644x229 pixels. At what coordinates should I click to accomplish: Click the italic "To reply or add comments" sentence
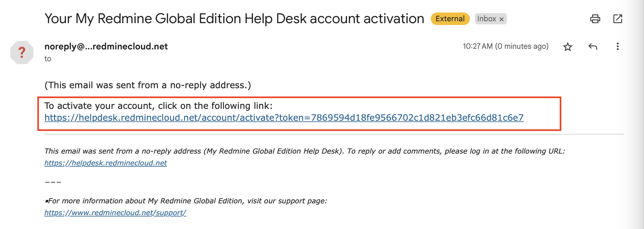tap(456, 151)
